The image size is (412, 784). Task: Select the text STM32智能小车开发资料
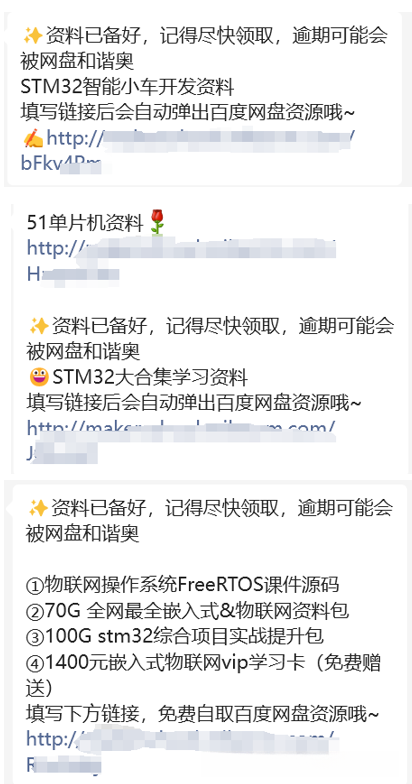click(128, 88)
